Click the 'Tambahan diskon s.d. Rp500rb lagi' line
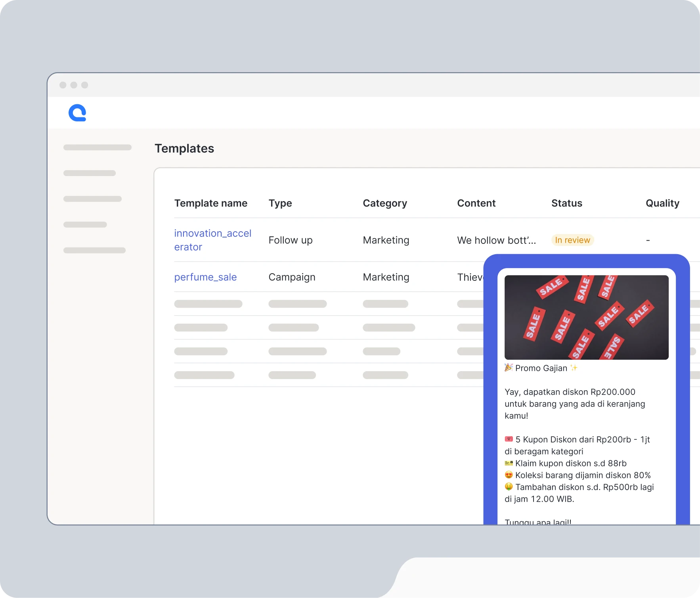This screenshot has width=700, height=598. click(579, 487)
